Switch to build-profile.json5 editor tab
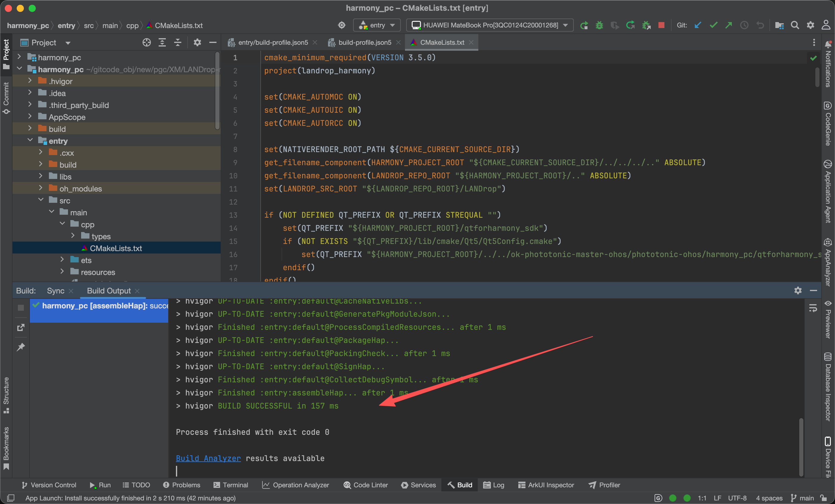 coord(364,43)
